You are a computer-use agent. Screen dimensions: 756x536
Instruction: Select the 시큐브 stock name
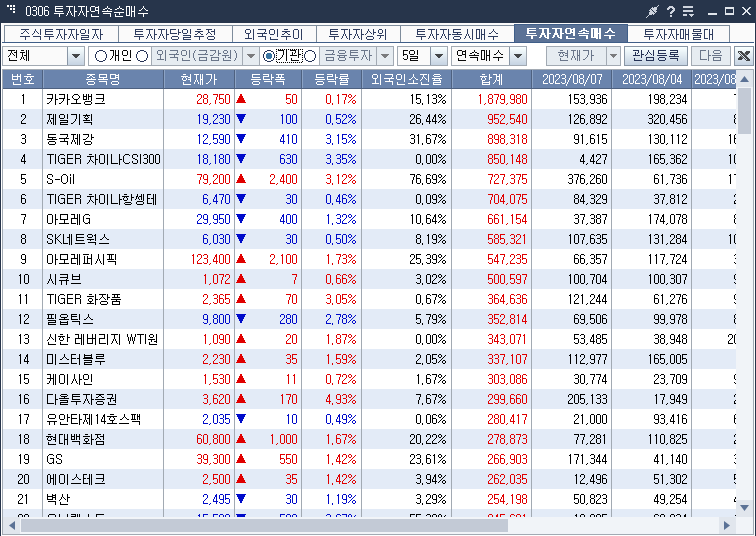coord(64,279)
